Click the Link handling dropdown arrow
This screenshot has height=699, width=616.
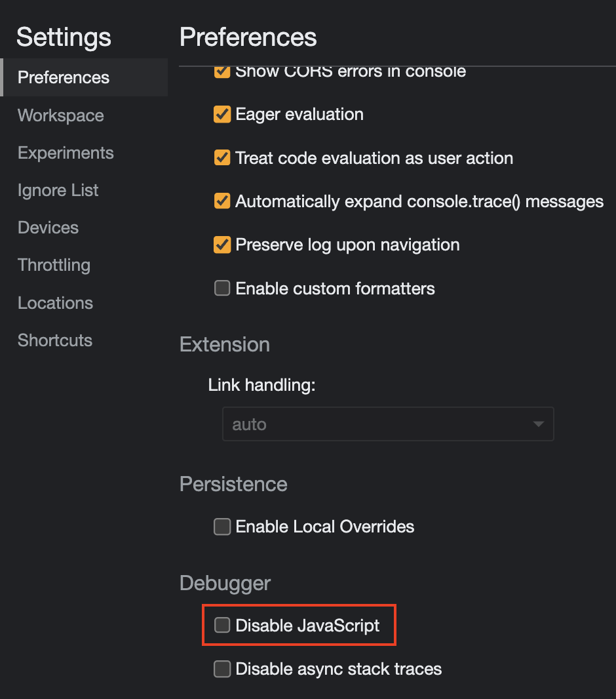[539, 424]
